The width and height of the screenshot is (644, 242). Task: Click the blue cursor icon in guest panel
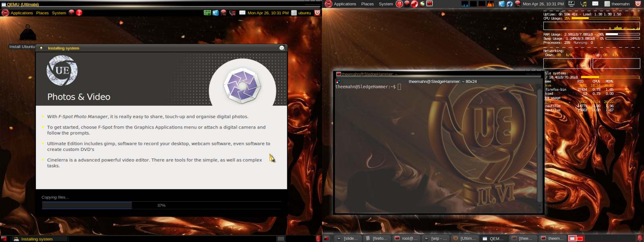coord(216,13)
